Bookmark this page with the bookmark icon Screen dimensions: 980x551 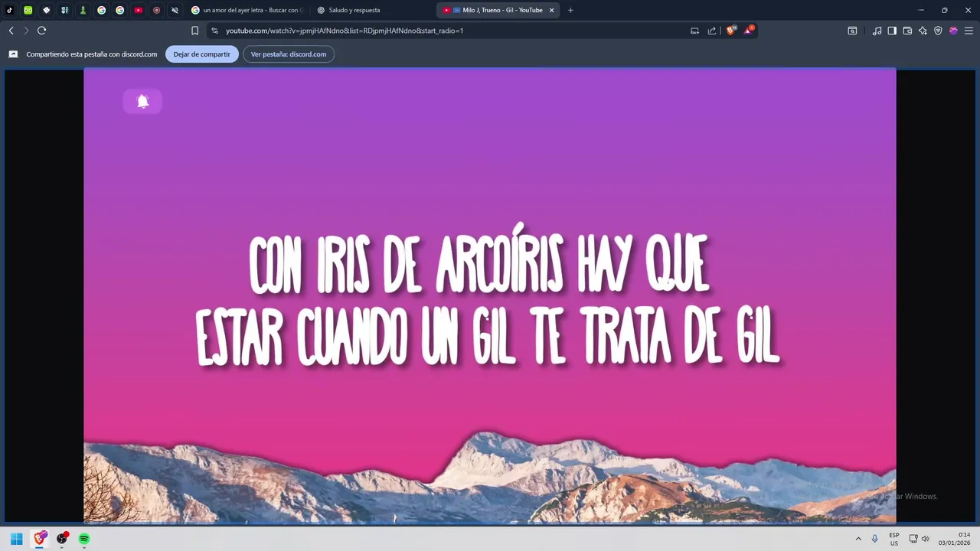(194, 31)
